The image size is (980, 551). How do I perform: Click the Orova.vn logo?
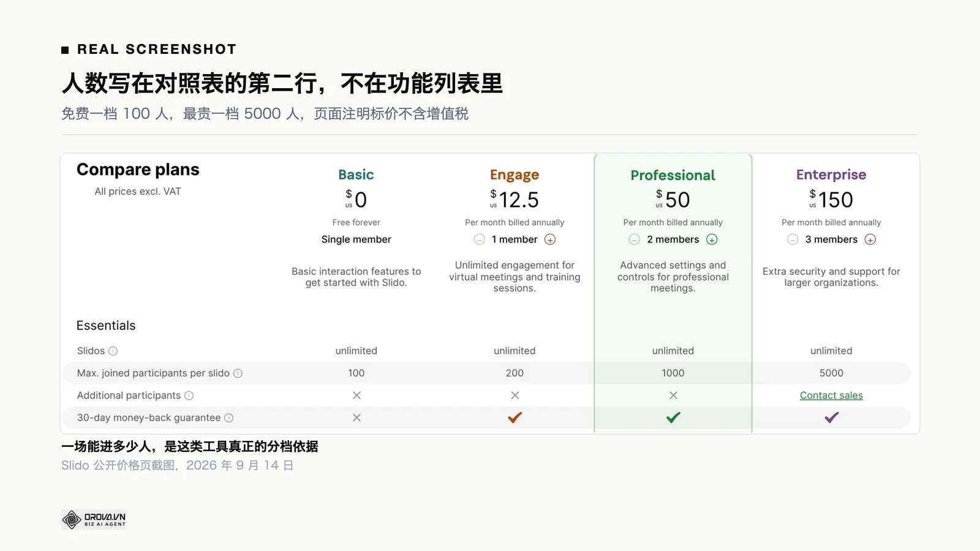[94, 520]
